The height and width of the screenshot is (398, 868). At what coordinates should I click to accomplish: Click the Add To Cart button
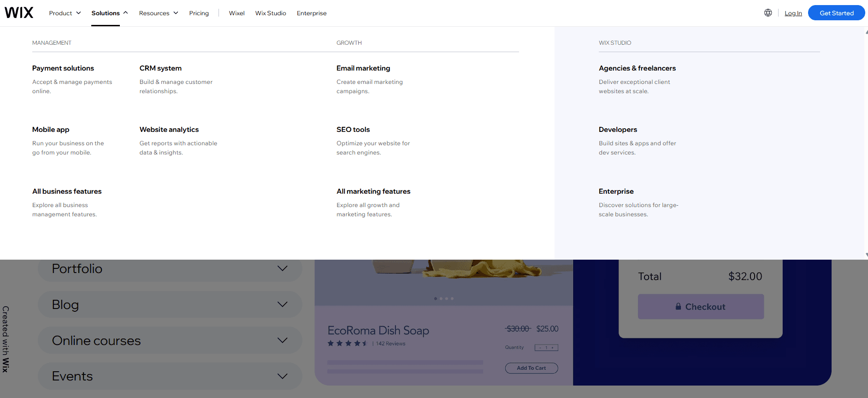[531, 368]
